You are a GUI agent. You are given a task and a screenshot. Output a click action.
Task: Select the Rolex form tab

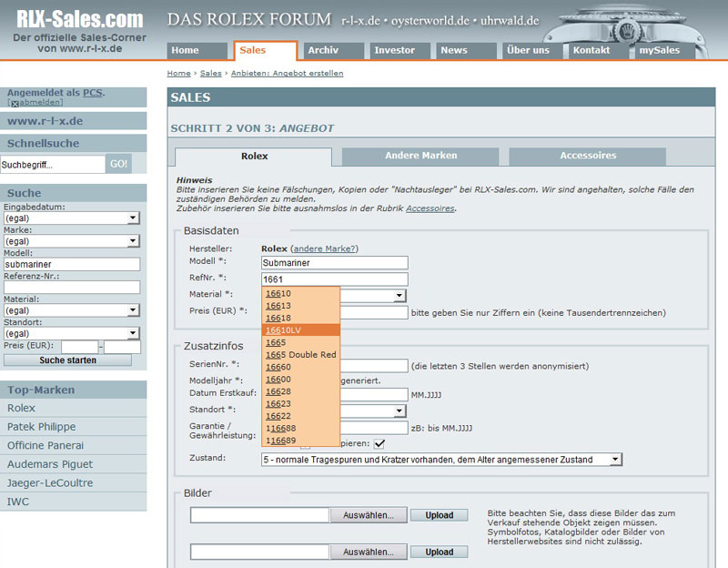tap(254, 157)
